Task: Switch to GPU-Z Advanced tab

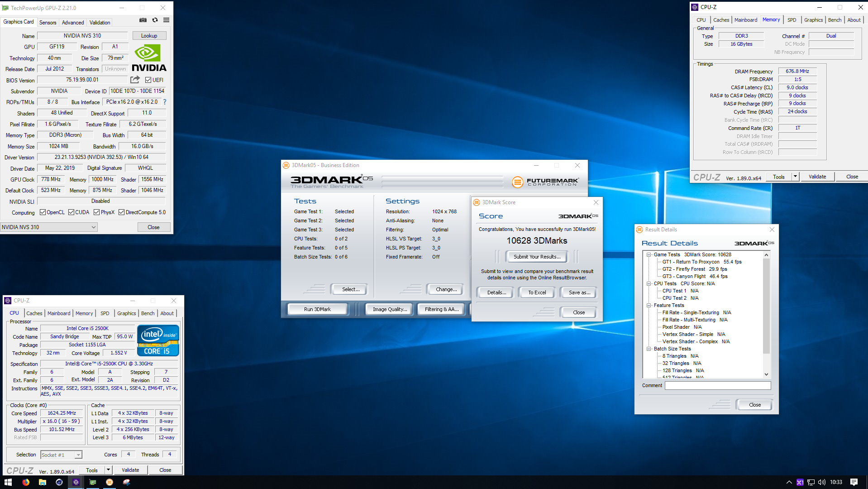Action: point(73,22)
